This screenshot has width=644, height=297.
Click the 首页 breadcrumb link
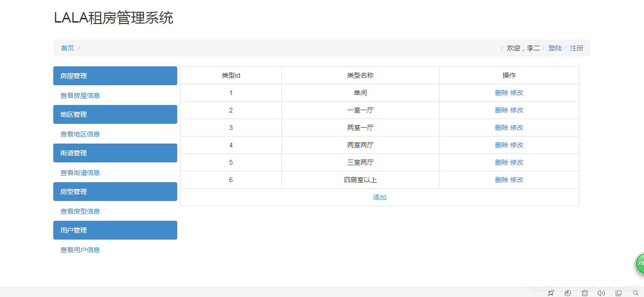point(67,48)
